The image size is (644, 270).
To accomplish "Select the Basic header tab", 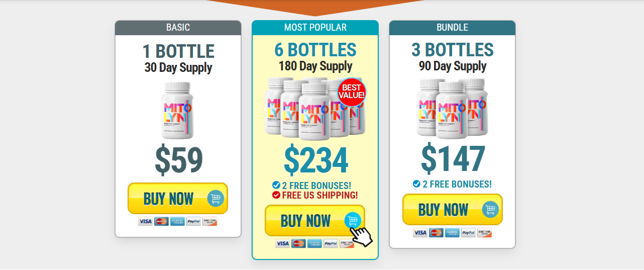I will tap(178, 28).
